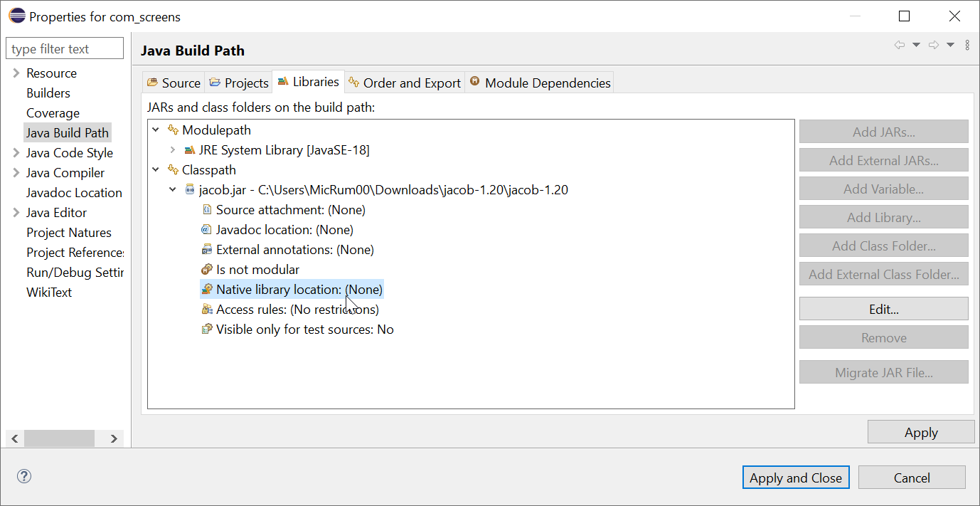Click the sidebar scroll right arrow
The height and width of the screenshot is (506, 980).
(x=114, y=438)
